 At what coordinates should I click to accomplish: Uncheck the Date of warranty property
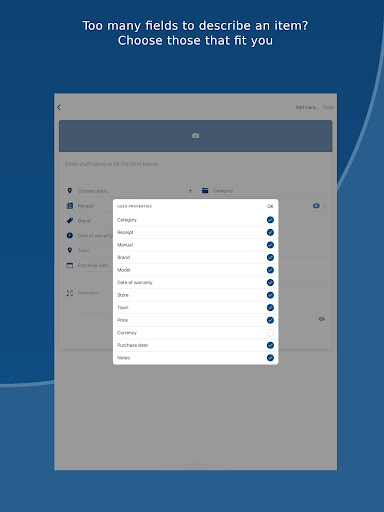270,282
